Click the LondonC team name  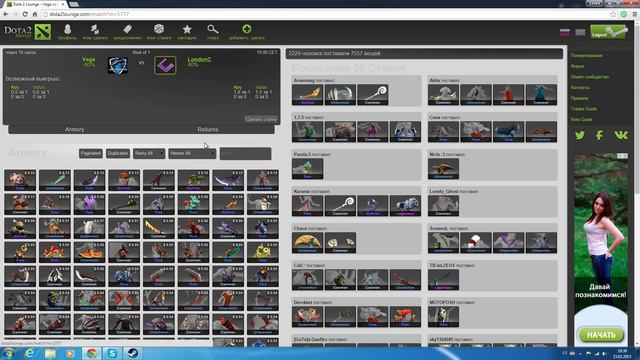point(199,60)
